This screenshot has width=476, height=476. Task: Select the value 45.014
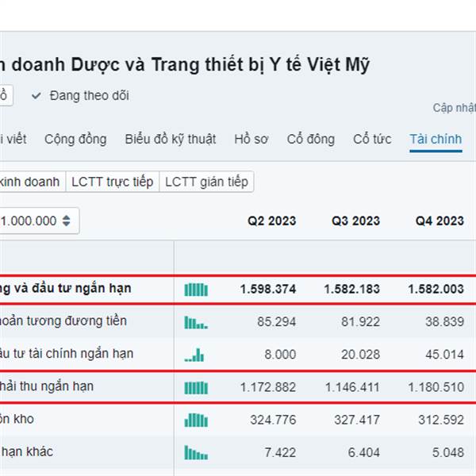pyautogui.click(x=445, y=355)
